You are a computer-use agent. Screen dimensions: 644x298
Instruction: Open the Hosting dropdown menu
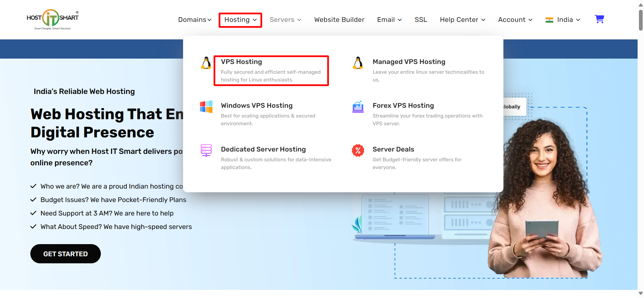(240, 20)
